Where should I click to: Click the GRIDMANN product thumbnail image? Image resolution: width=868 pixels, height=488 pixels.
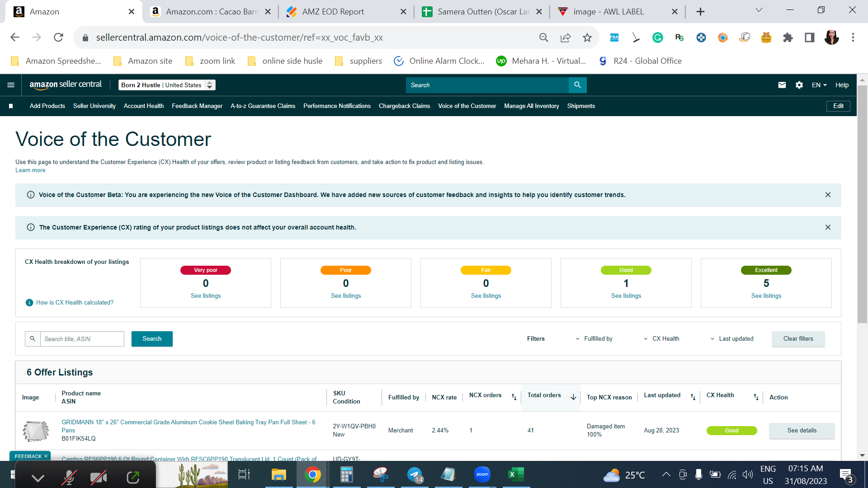click(36, 431)
